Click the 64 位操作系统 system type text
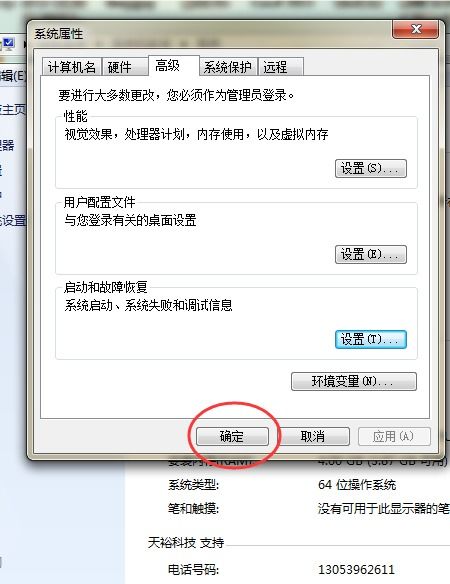 (x=357, y=485)
